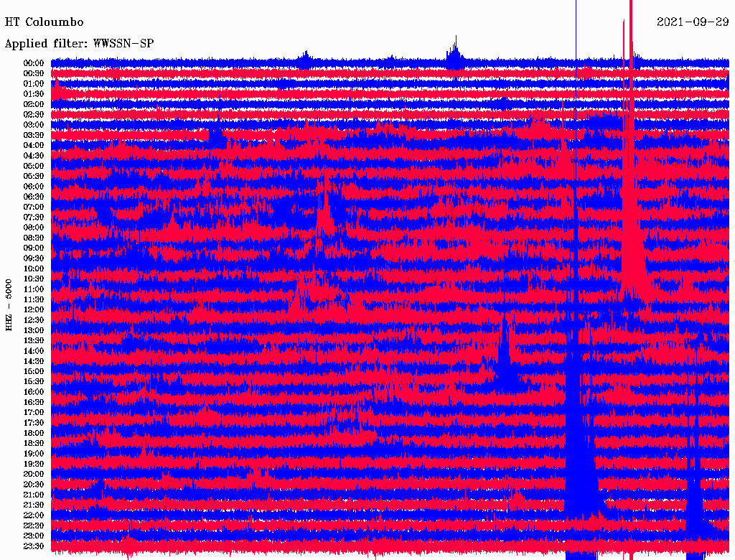Image resolution: width=735 pixels, height=560 pixels.
Task: Click the 22:00 trace label
Action: [34, 515]
